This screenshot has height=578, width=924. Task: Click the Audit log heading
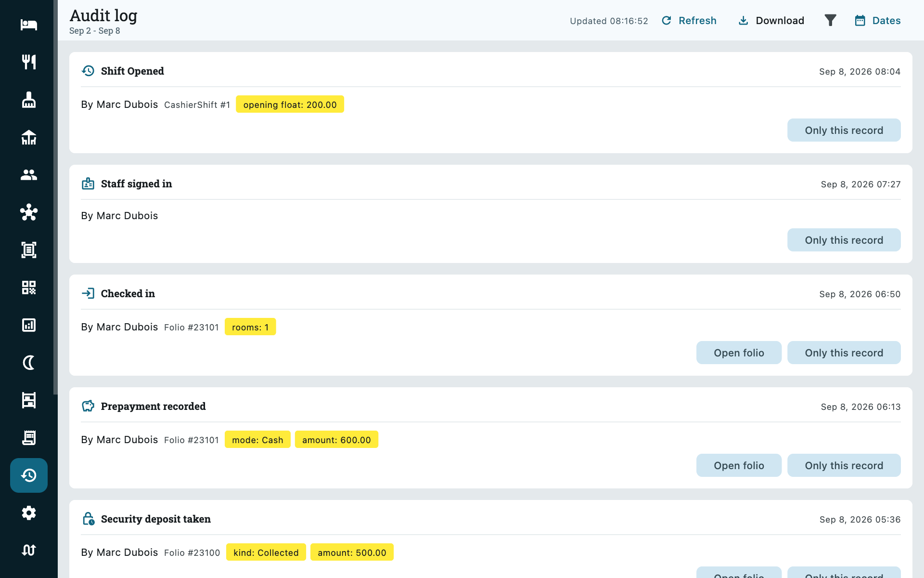(103, 15)
